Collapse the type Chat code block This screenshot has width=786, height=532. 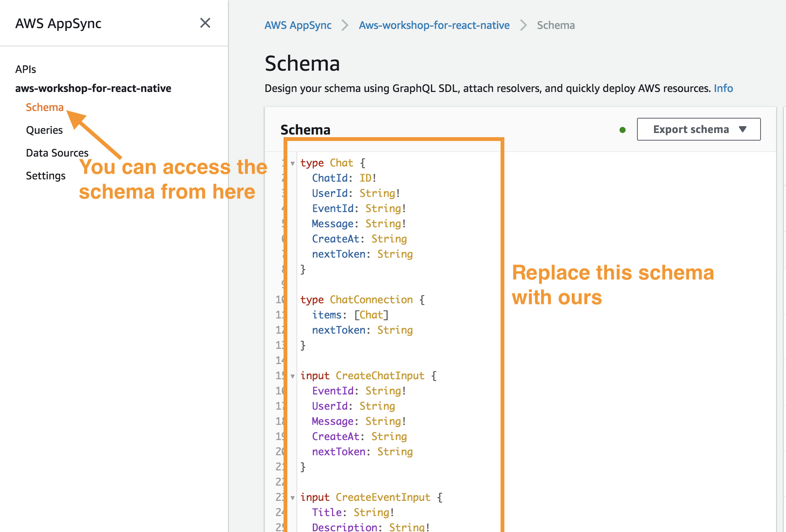[292, 163]
